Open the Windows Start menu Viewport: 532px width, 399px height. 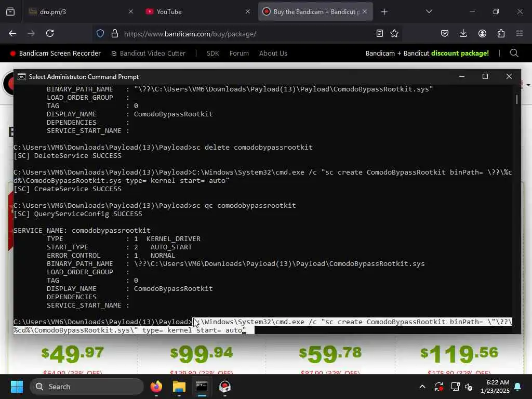[x=17, y=387]
